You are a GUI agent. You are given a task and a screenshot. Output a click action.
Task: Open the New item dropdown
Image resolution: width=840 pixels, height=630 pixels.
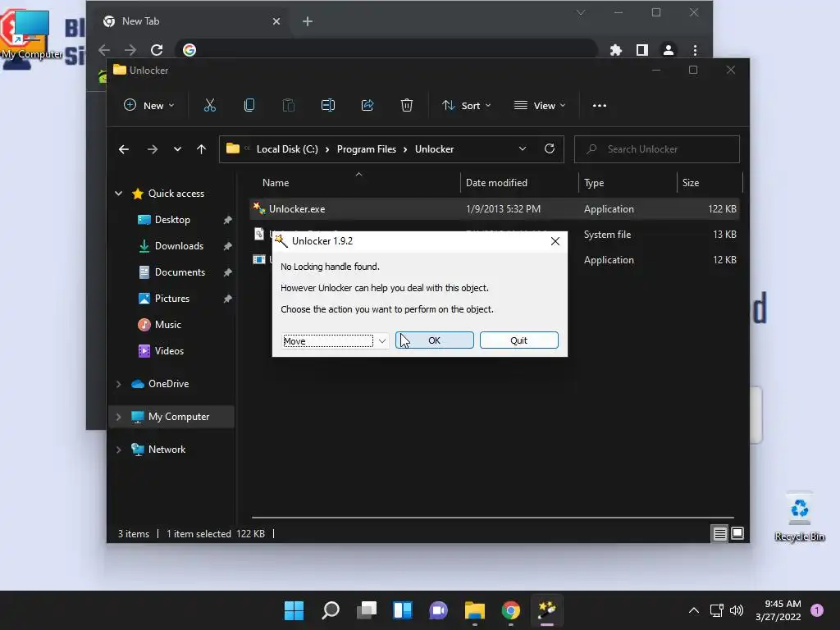[x=149, y=106]
